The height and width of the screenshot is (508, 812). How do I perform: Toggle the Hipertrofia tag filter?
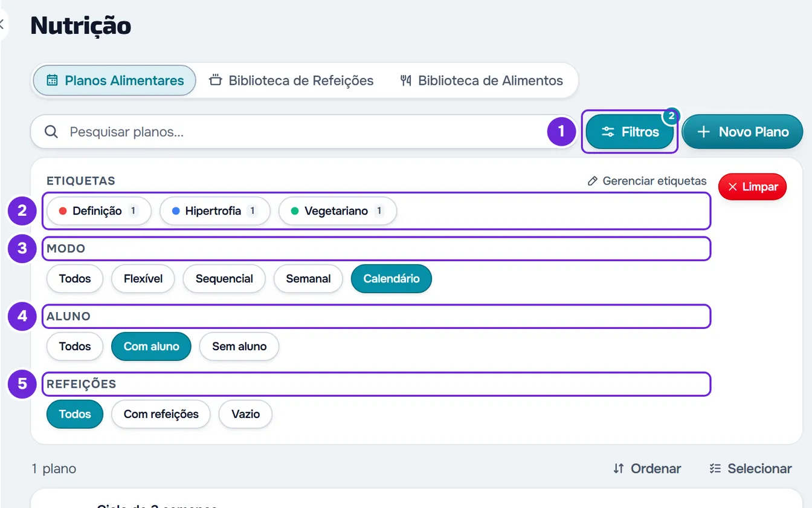[x=214, y=211]
